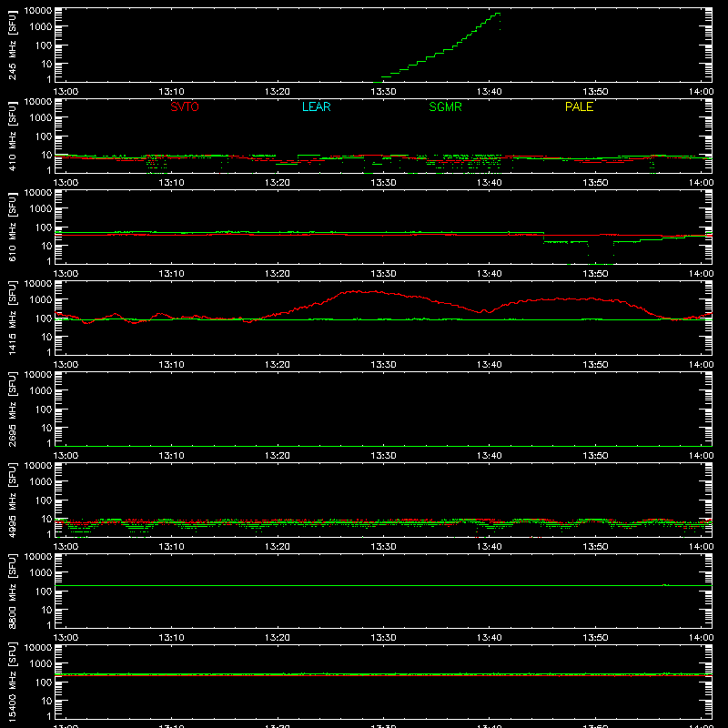This screenshot has height=728, width=728.
Task: Select the '4995 MHz [SFU]' axis title
Action: pos(13,500)
